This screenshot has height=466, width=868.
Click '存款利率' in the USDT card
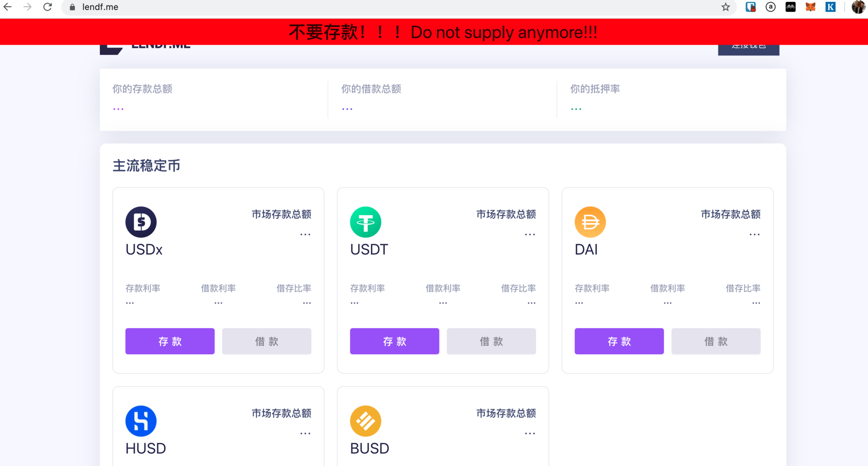click(x=368, y=288)
